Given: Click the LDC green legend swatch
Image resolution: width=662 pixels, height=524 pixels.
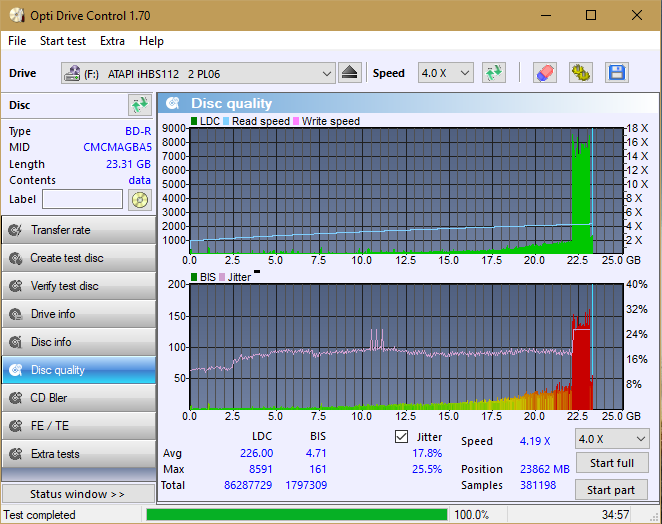Looking at the screenshot, I should click(194, 121).
